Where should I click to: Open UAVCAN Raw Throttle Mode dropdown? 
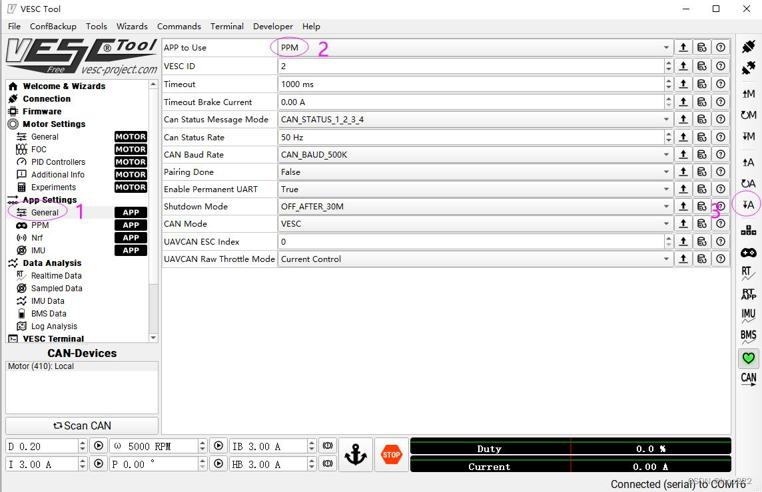(476, 259)
